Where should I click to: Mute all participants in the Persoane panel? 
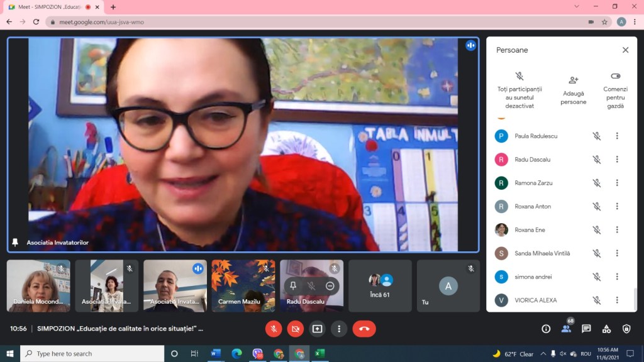[519, 90]
